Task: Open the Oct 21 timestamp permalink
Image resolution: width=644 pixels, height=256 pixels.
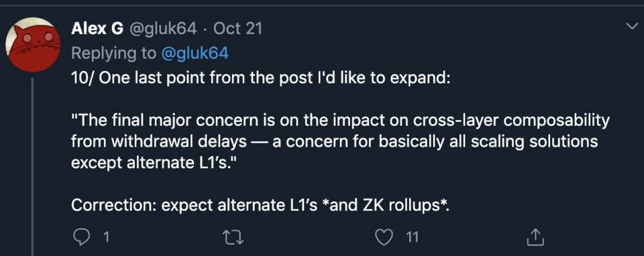Action: pos(237,29)
